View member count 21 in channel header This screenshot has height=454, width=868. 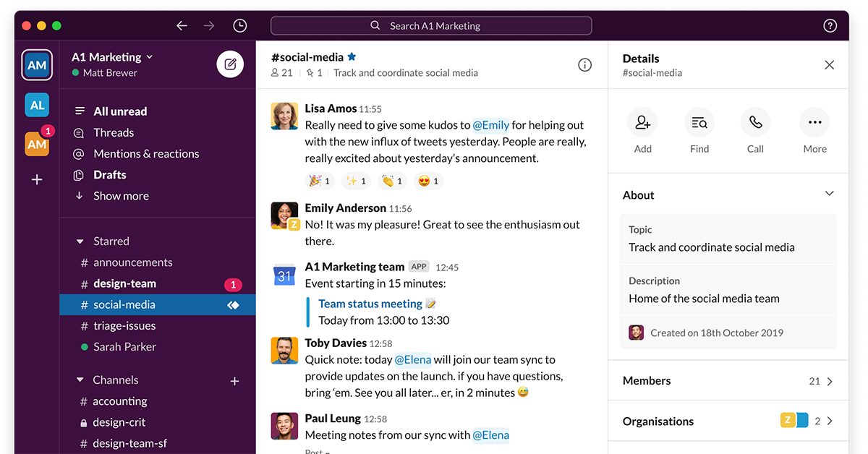click(281, 72)
